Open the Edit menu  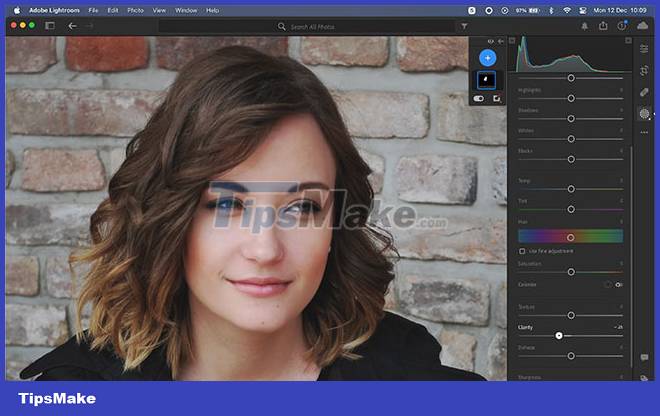pos(113,10)
